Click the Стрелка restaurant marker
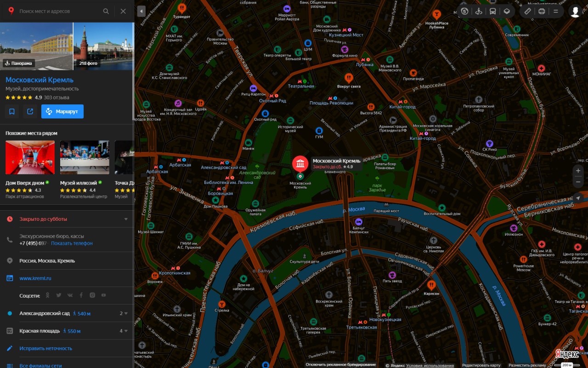Image resolution: width=588 pixels, height=368 pixels. coord(222,304)
